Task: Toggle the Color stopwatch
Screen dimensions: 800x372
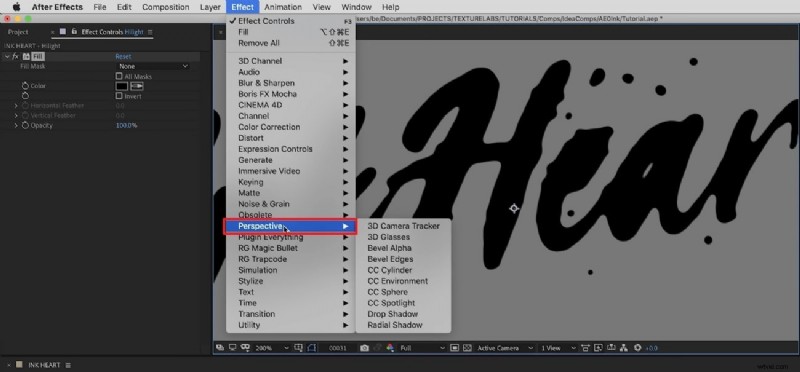Action: click(x=25, y=86)
